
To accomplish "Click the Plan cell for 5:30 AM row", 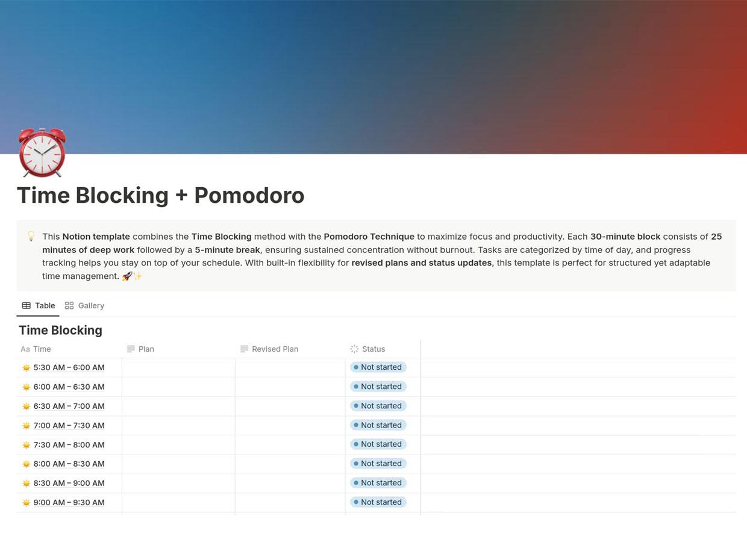I will coord(178,367).
